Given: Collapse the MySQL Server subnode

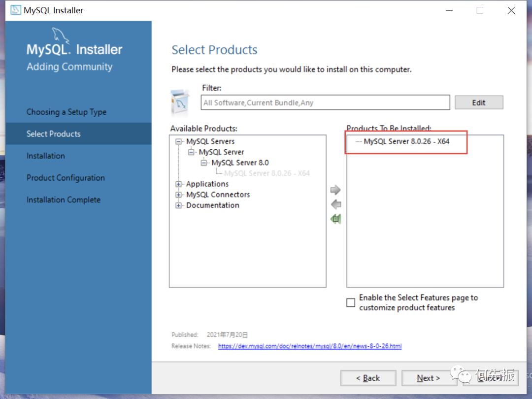Looking at the screenshot, I should pyautogui.click(x=191, y=152).
